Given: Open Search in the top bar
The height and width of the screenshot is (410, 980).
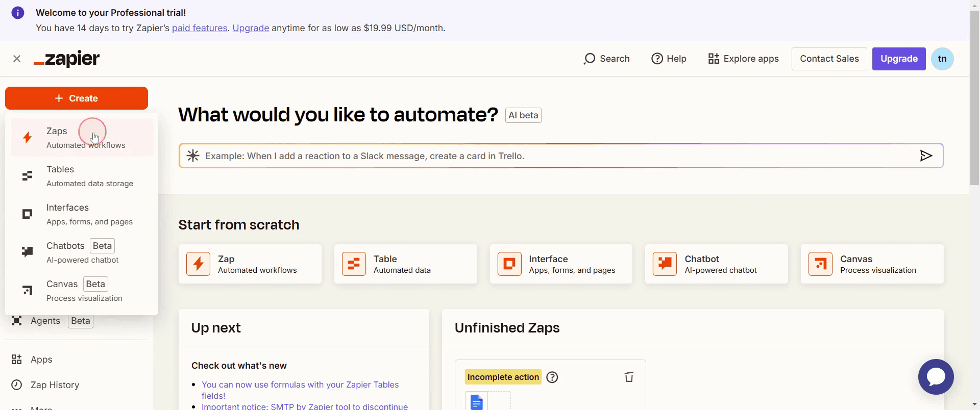Looking at the screenshot, I should (x=607, y=59).
